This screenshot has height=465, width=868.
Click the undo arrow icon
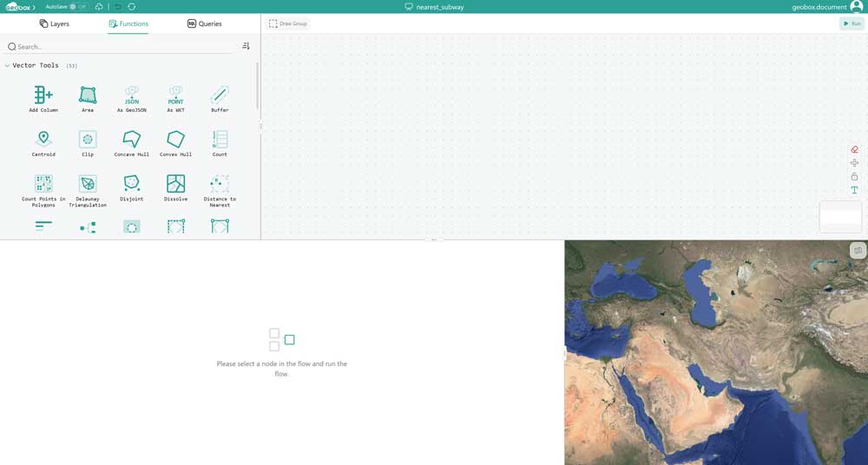[118, 7]
